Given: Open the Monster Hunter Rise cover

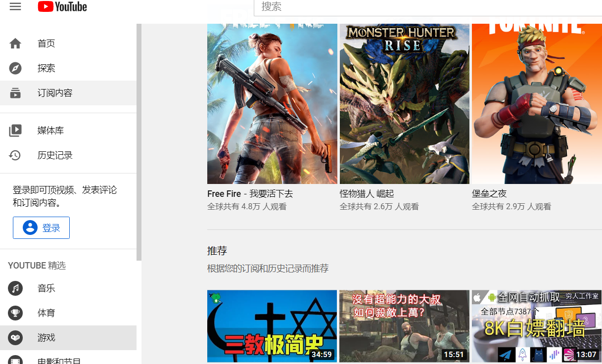Looking at the screenshot, I should (404, 103).
